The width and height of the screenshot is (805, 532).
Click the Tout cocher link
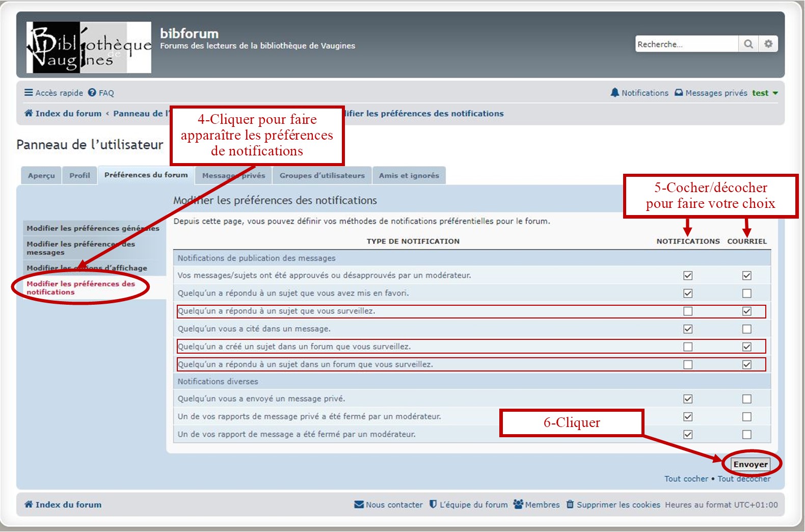tap(686, 479)
